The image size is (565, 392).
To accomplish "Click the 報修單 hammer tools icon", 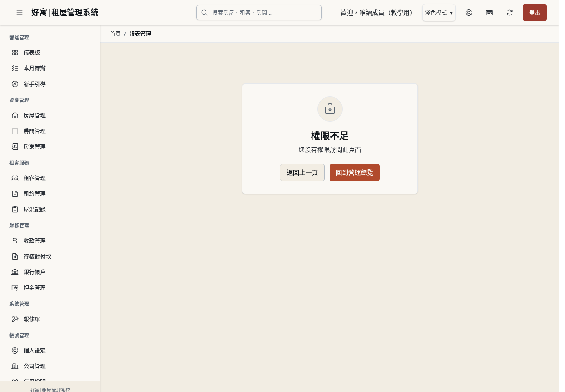I will [15, 319].
